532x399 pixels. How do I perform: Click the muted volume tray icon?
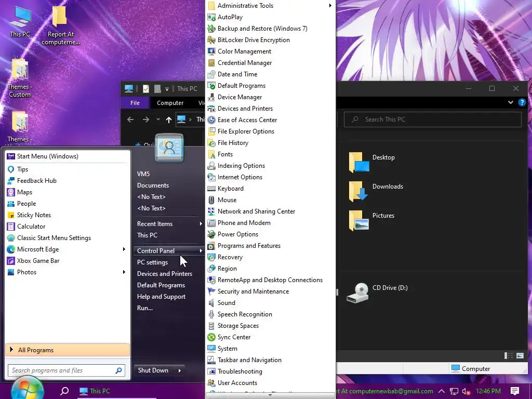point(466,391)
